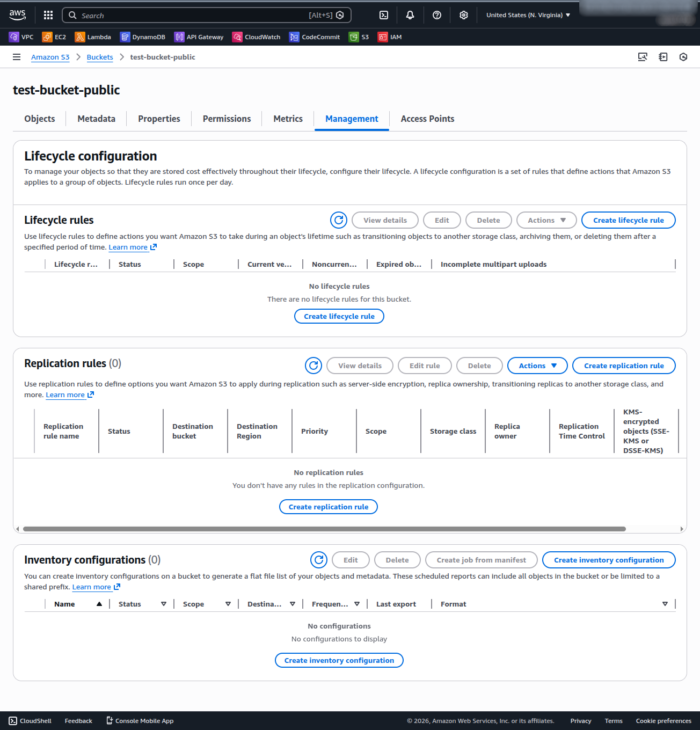Image resolution: width=700 pixels, height=730 pixels.
Task: Click the Amazon Q icon in search box
Action: point(340,15)
